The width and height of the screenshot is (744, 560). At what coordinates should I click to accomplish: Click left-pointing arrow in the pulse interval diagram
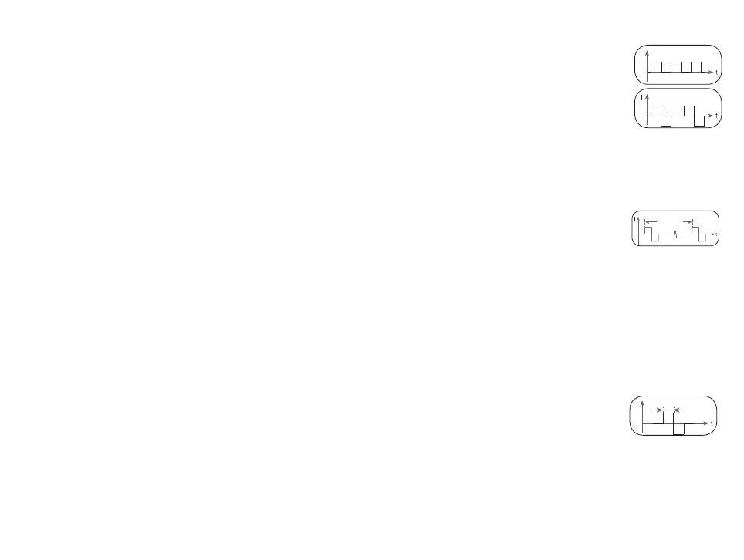click(651, 222)
